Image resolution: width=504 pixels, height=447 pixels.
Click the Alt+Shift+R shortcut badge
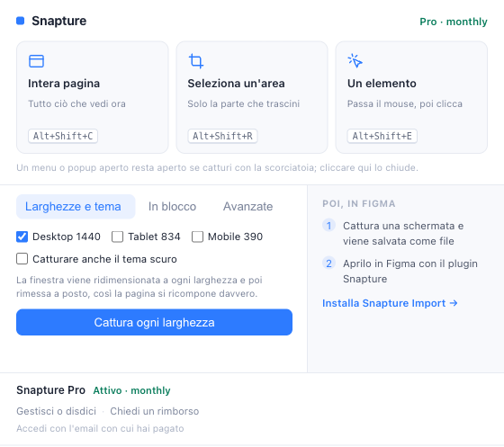[222, 136]
